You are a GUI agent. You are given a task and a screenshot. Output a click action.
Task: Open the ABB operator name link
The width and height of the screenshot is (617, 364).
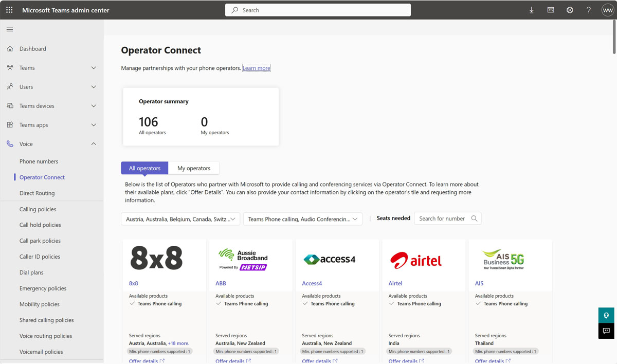pyautogui.click(x=221, y=283)
